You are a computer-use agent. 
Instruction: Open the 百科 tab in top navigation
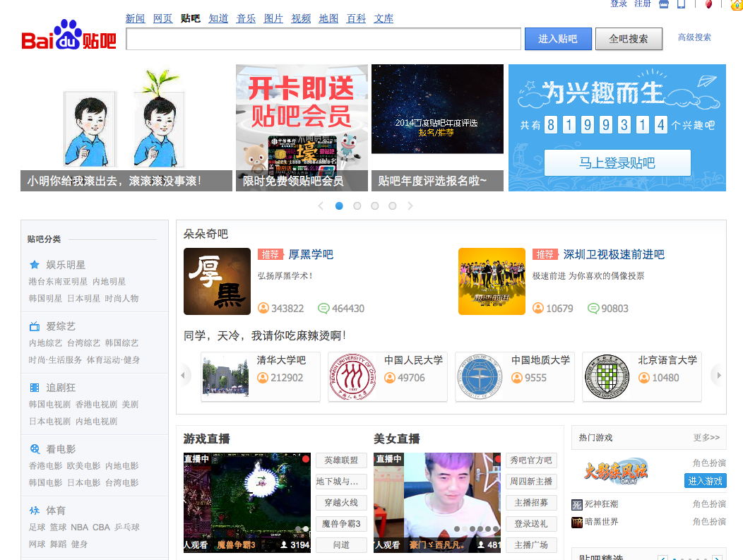(356, 18)
